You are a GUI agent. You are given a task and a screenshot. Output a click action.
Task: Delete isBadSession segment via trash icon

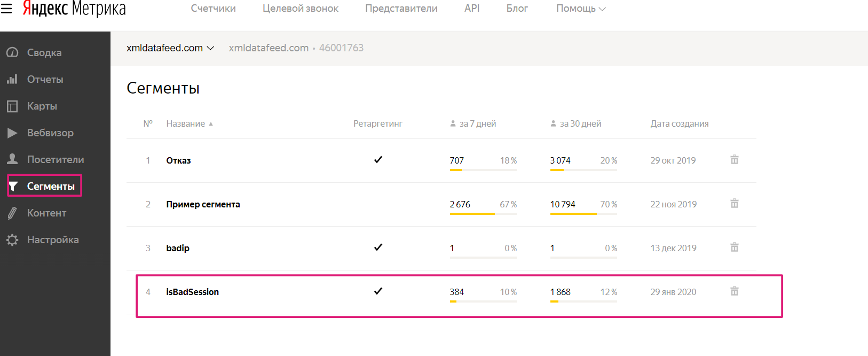(x=734, y=291)
